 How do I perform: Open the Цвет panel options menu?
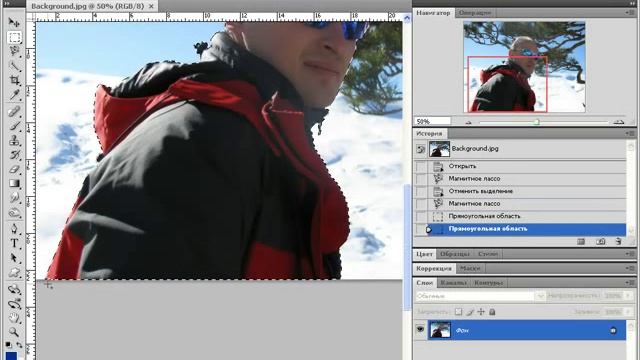click(631, 253)
